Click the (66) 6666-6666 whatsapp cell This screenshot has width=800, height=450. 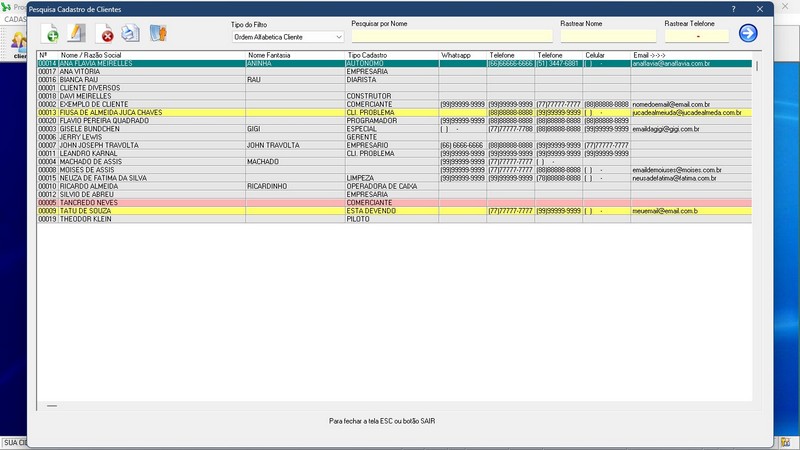[463, 145]
